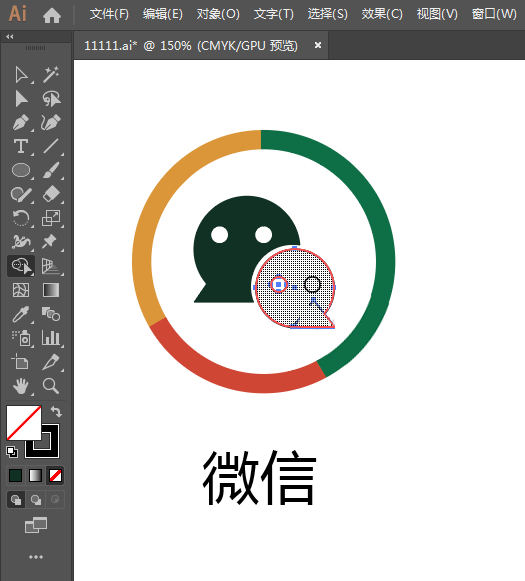Open the 视图(V) menu

click(437, 14)
